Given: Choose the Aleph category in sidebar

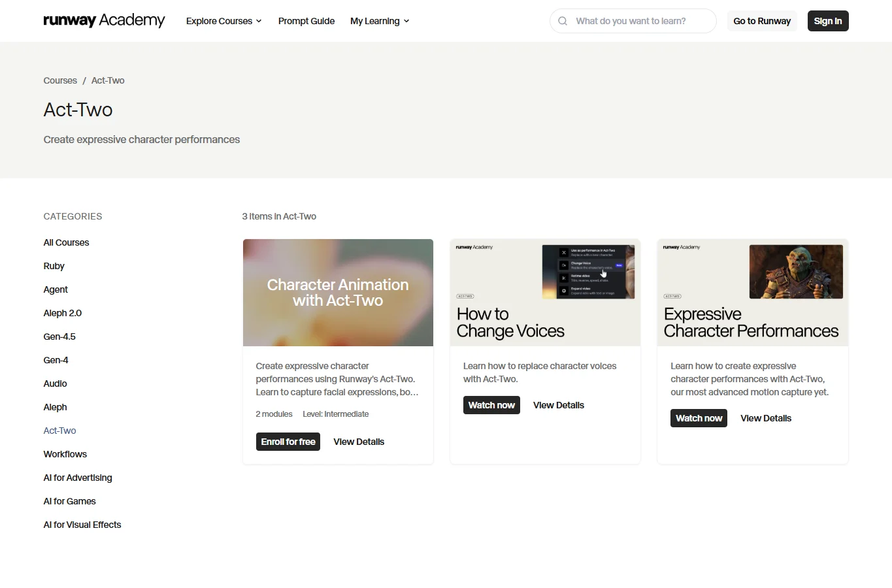Looking at the screenshot, I should [55, 407].
